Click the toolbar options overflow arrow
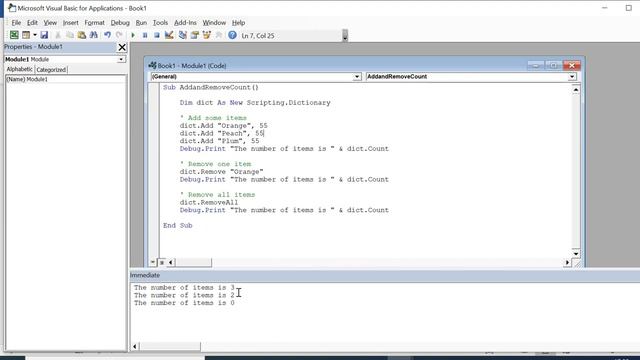The image size is (640, 360). coord(345,36)
